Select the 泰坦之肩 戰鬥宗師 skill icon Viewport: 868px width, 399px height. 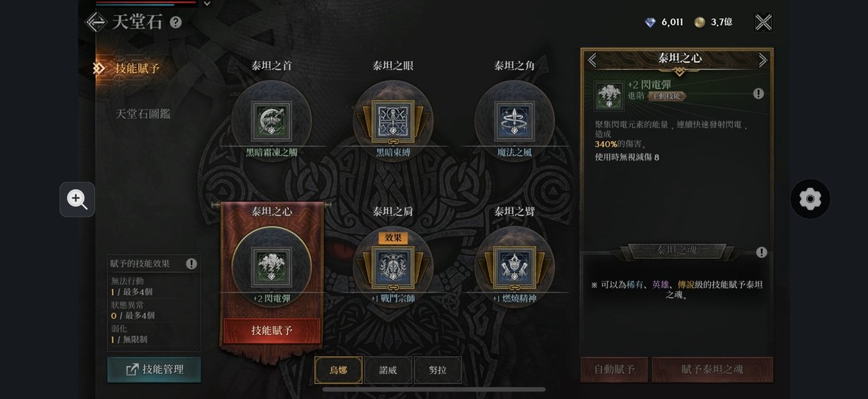[x=392, y=267]
